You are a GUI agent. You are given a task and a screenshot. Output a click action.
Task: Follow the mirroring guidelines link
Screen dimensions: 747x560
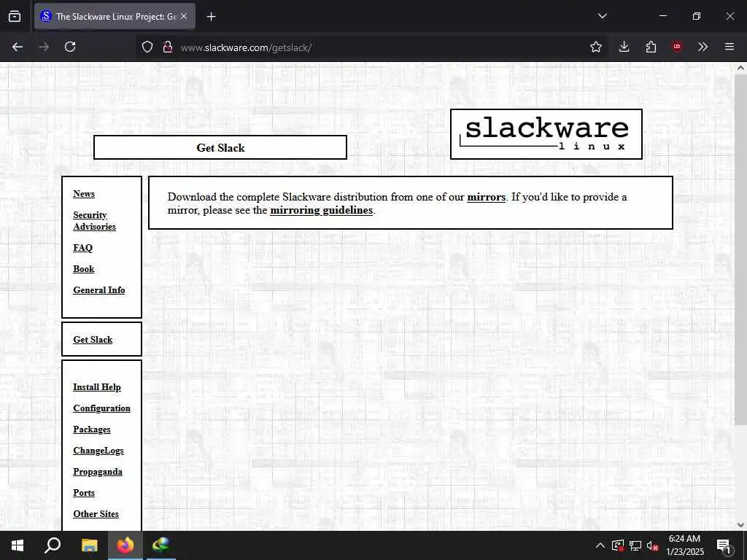tap(322, 211)
